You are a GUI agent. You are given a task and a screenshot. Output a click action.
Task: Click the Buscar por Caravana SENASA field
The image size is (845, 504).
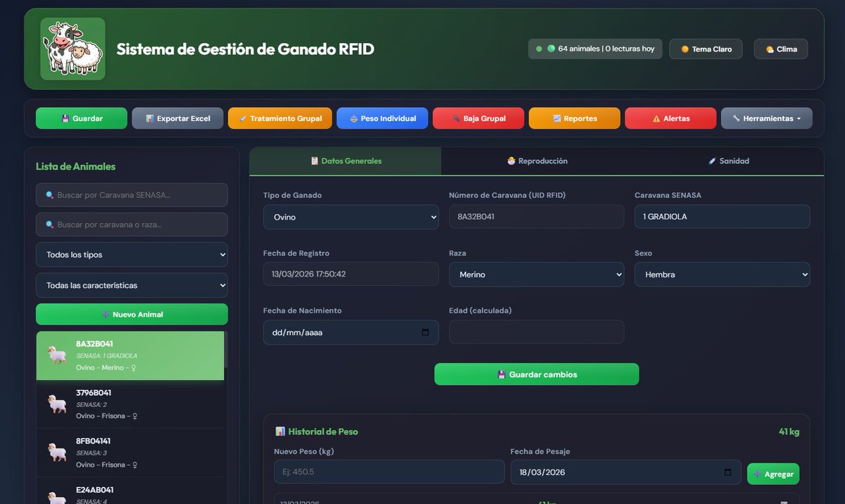(132, 195)
